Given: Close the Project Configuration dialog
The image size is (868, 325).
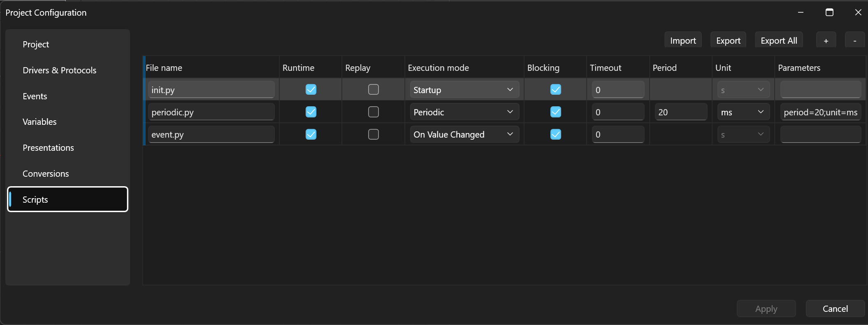Looking at the screenshot, I should [858, 12].
